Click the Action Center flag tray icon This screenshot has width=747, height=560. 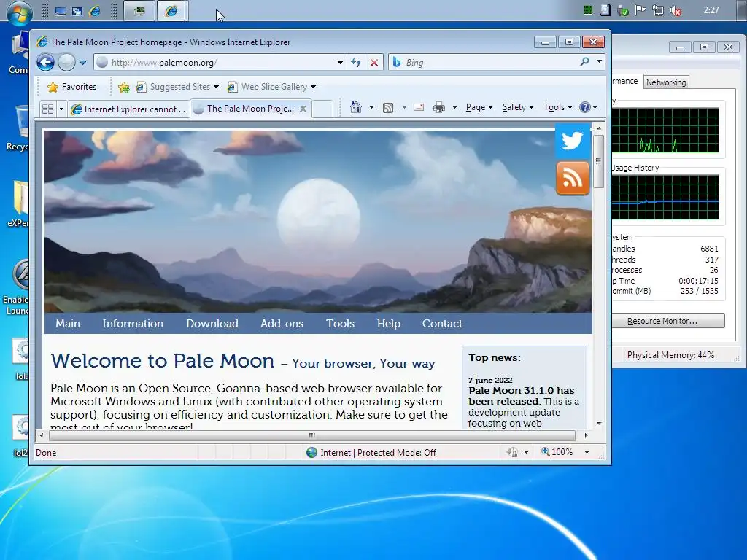click(x=640, y=10)
